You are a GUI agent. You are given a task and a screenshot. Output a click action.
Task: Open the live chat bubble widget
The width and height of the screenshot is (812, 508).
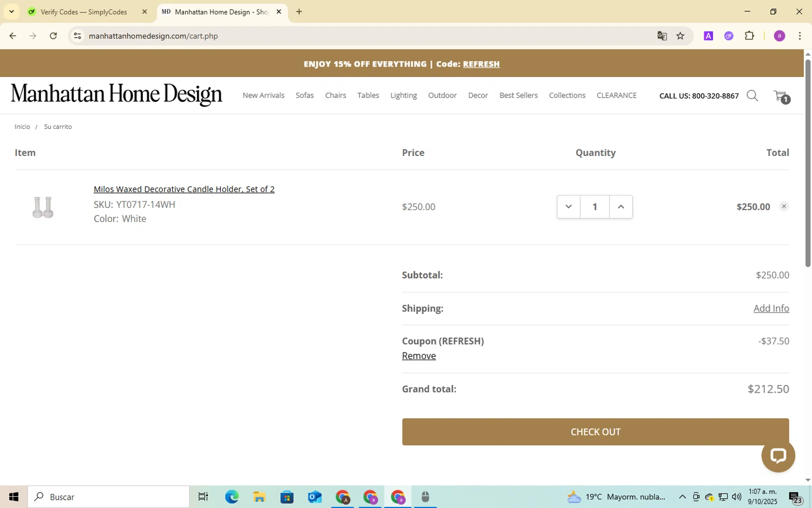778,455
